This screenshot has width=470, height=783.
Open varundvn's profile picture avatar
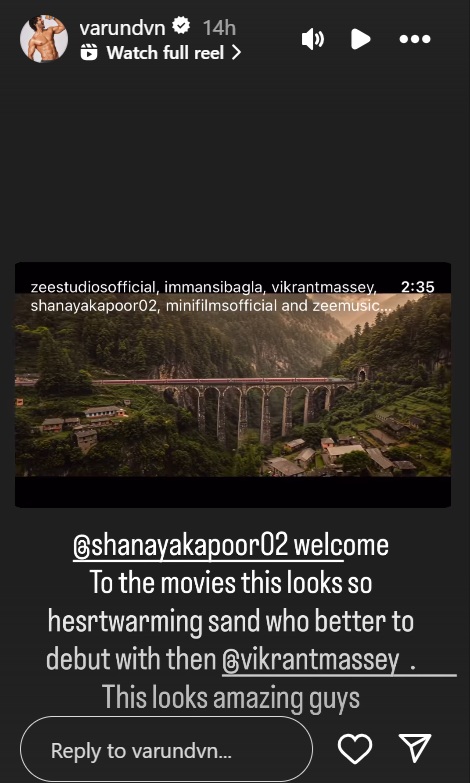click(x=44, y=38)
